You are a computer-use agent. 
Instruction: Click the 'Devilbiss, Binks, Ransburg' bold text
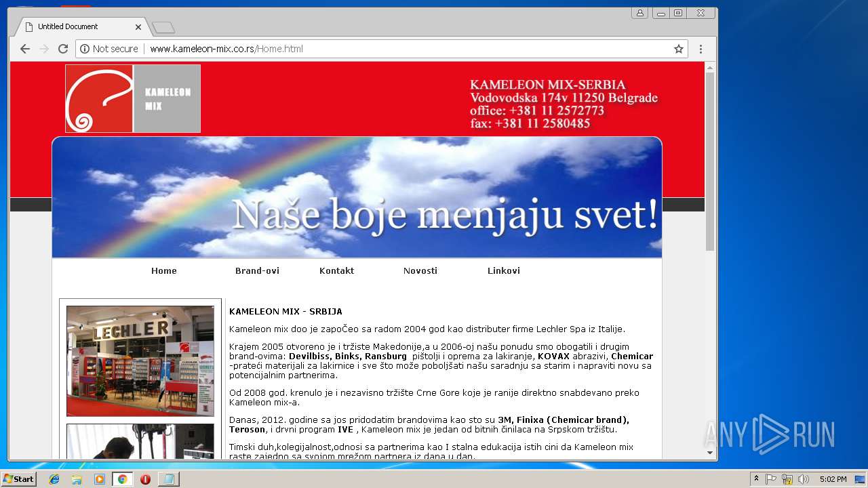[x=348, y=356]
